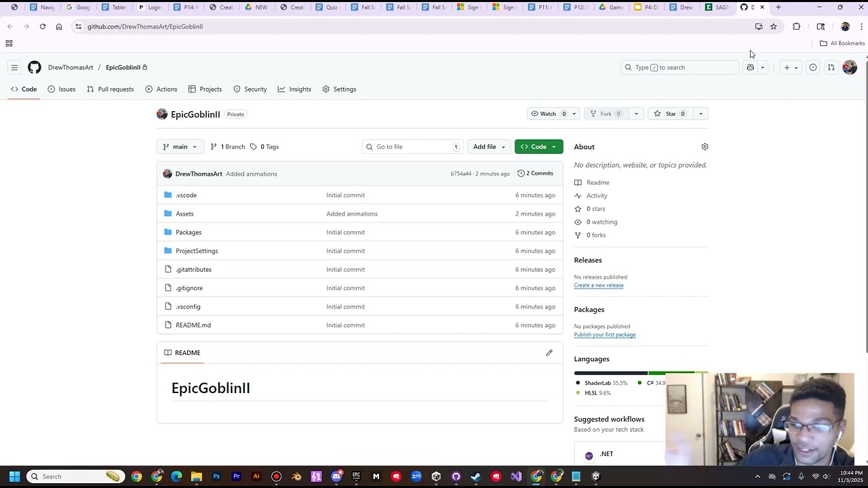Open Chrome extensions puzzle icon
This screenshot has height=488, width=868.
[796, 26]
